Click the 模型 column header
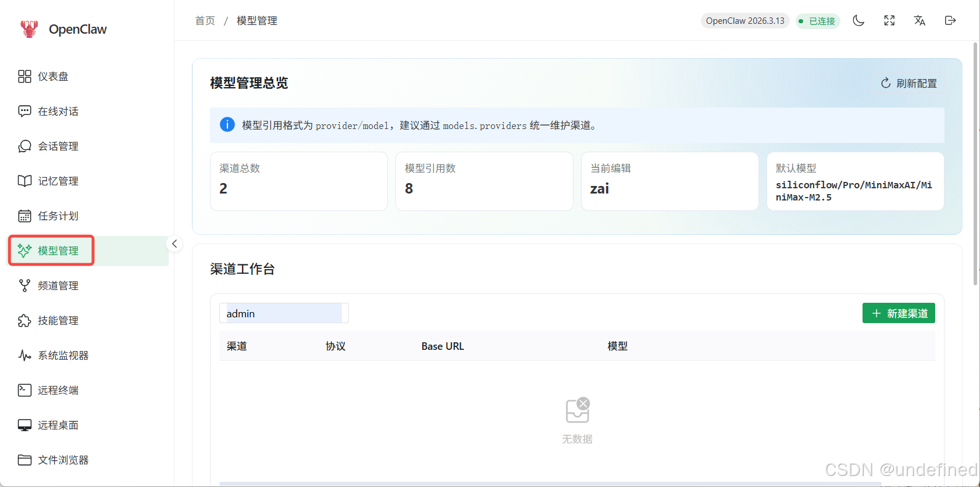Image resolution: width=980 pixels, height=487 pixels. (618, 346)
